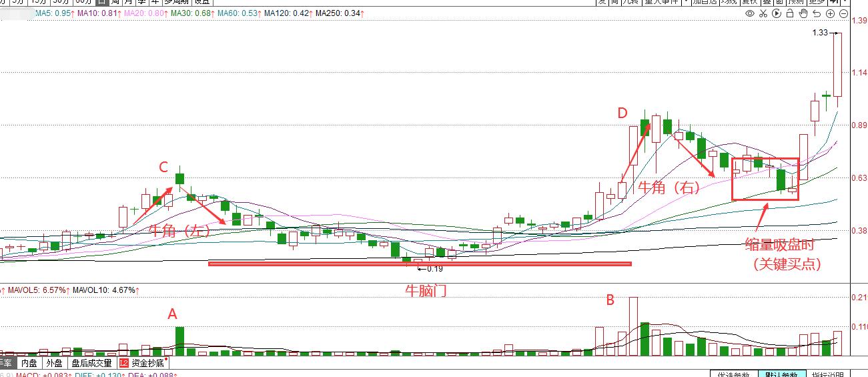Click the 0.19 low price marker label
Screen dimensions: 868x377
[x=434, y=269]
